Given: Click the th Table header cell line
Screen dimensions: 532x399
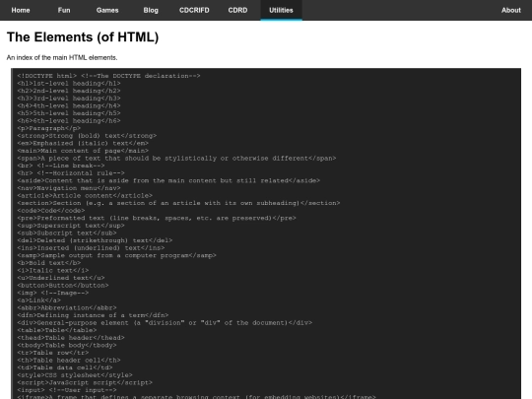Looking at the screenshot, I should (x=69, y=360).
